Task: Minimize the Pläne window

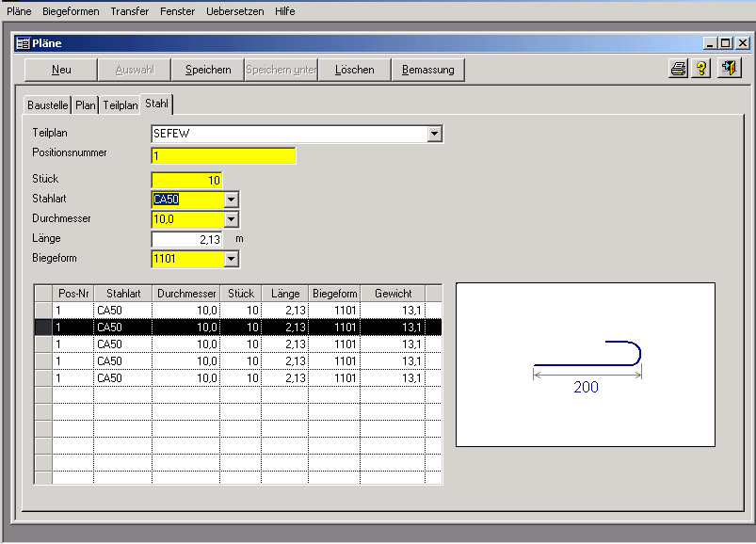Action: pyautogui.click(x=710, y=43)
